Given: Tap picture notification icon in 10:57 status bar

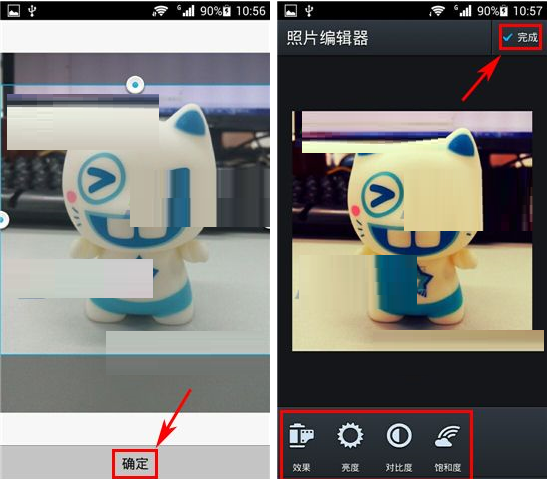Looking at the screenshot, I should 291,10.
